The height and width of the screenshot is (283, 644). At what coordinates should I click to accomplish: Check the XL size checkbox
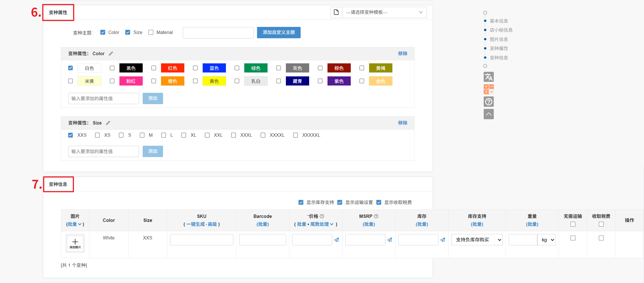click(184, 135)
